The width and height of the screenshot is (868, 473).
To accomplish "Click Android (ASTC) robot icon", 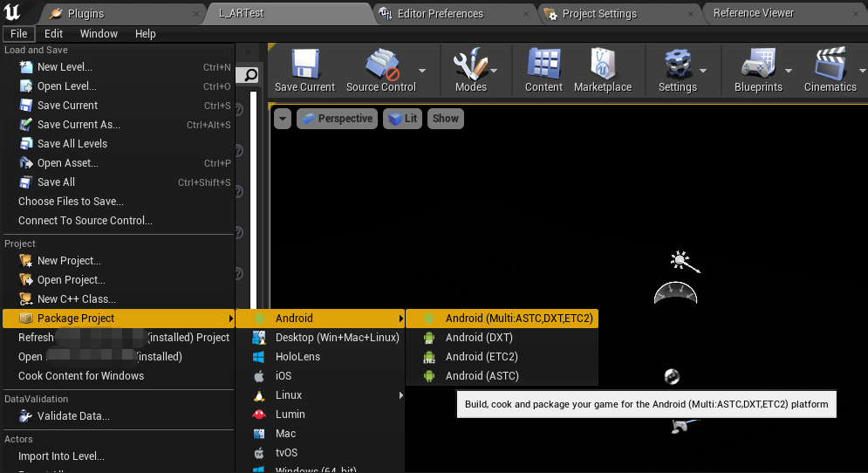I will [429, 376].
